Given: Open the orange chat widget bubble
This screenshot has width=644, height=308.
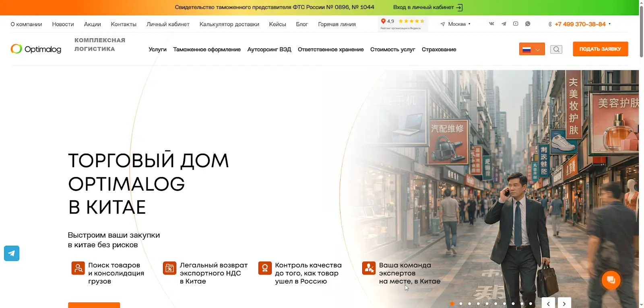Looking at the screenshot, I should 611,280.
